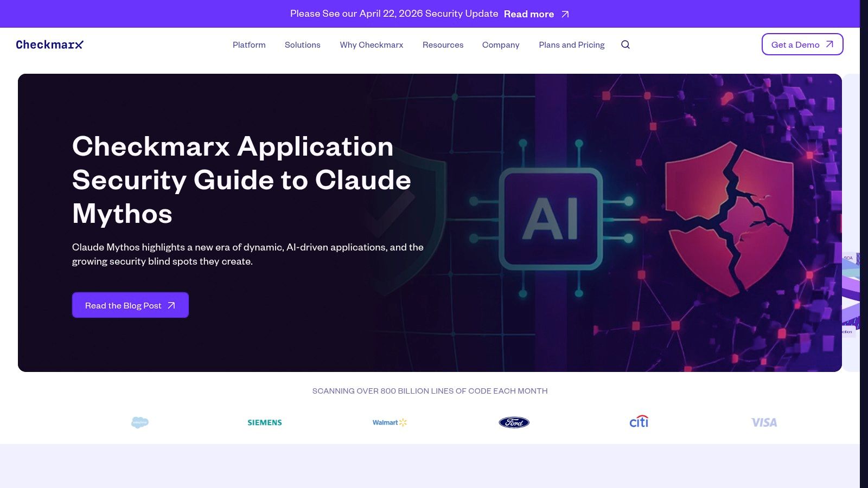Click the Walmart logo
The height and width of the screenshot is (488, 868).
pos(390,422)
